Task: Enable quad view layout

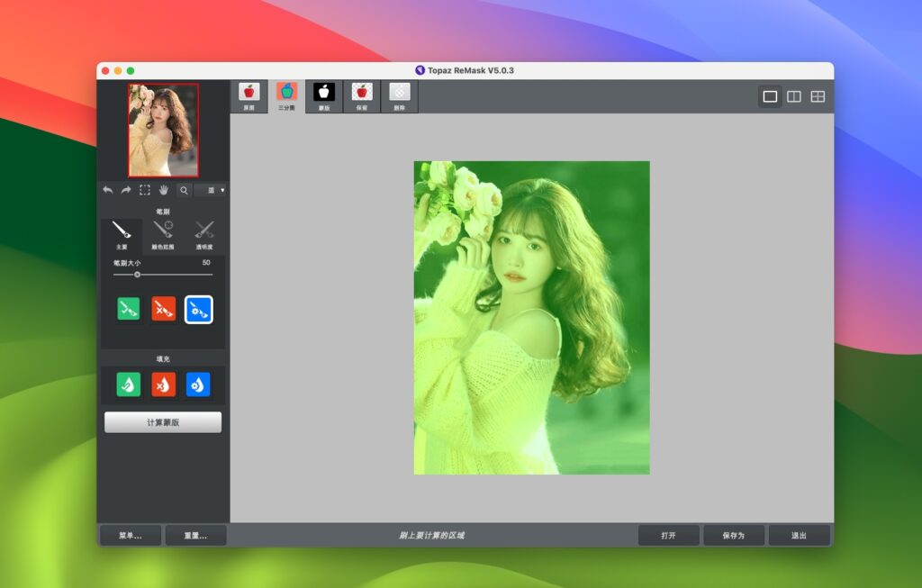Action: point(818,95)
